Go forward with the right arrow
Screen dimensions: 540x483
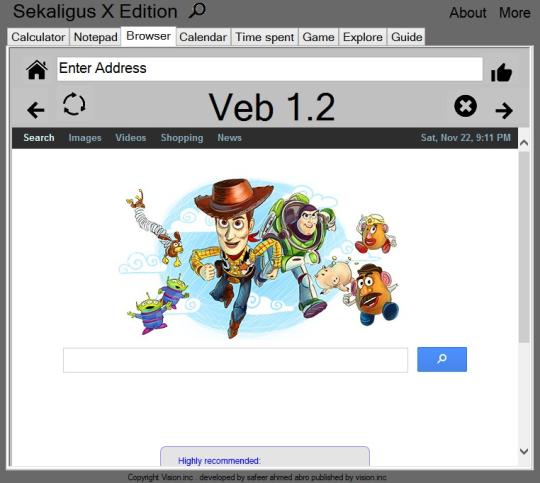tap(504, 111)
